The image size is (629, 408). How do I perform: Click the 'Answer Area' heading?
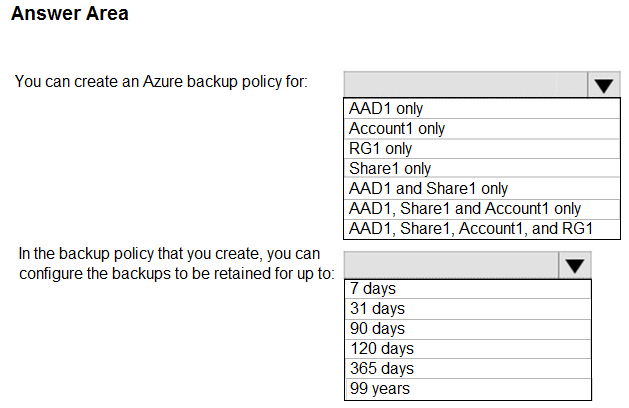70,13
